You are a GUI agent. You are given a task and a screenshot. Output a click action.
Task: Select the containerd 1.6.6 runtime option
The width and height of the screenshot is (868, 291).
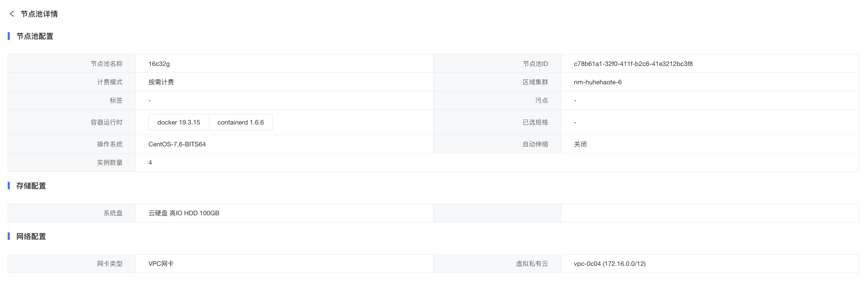pos(241,122)
